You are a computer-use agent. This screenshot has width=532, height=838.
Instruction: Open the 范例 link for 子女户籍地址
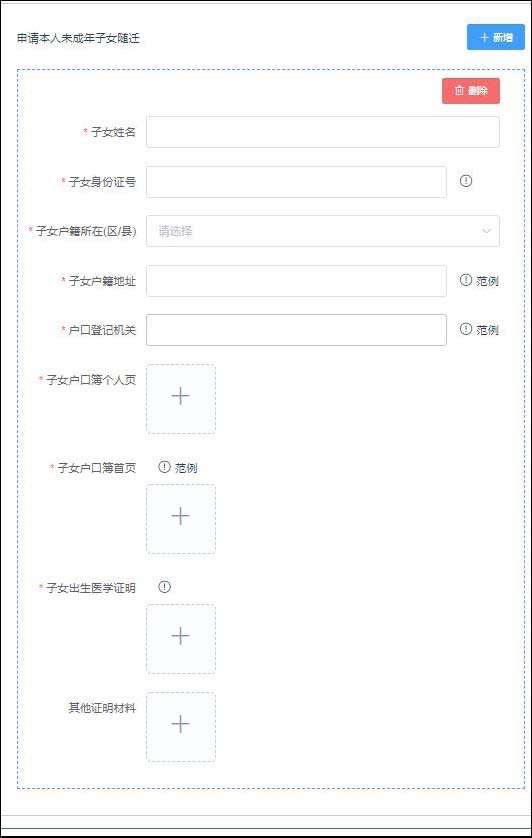[487, 281]
